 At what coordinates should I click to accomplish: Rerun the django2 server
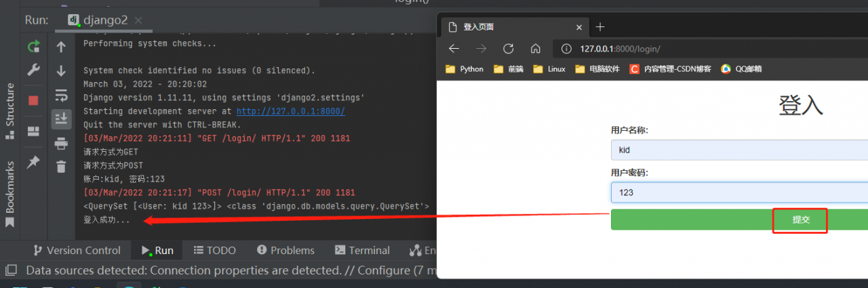[x=33, y=46]
